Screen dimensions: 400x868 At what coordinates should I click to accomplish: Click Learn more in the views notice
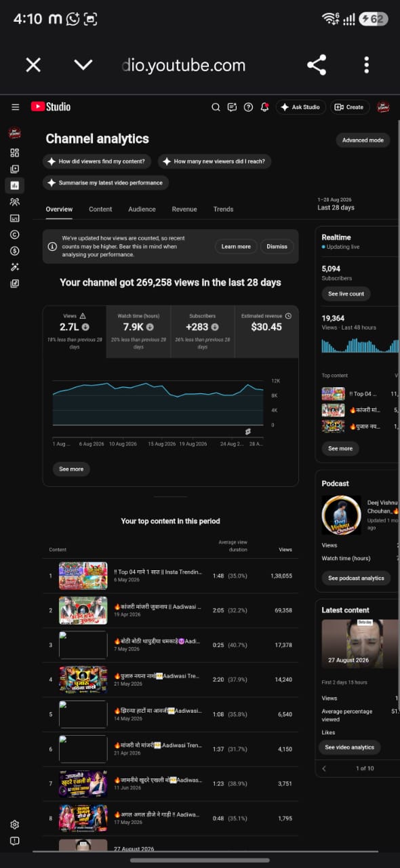click(x=236, y=246)
